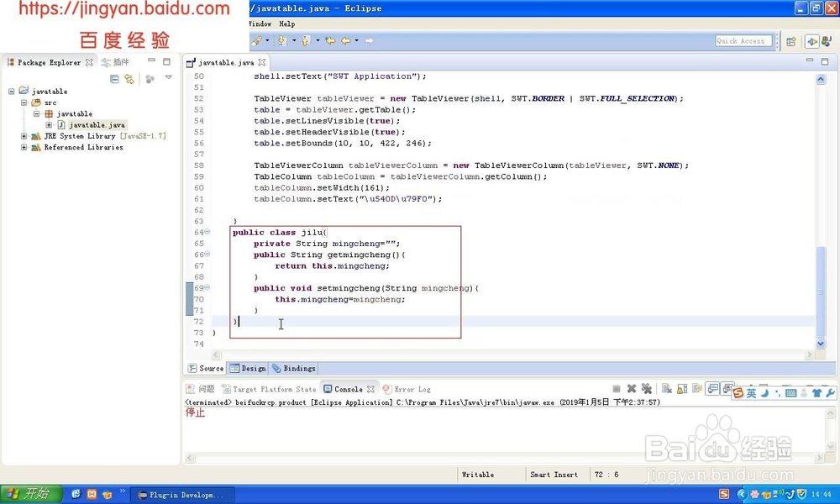Viewport: 840px width, 504px height.
Task: Open the Error Log tab
Action: (407, 390)
